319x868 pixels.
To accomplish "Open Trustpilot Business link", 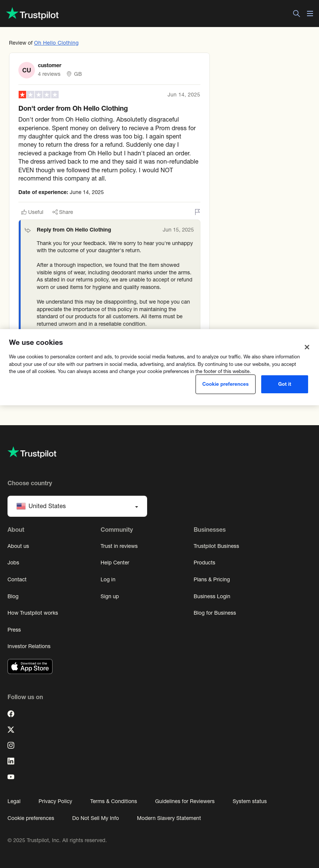I will pos(216,546).
